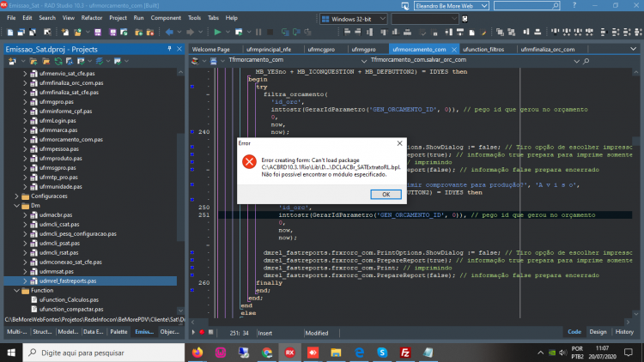This screenshot has width=644, height=362.
Task: Click the green Run button in toolbar
Action: [217, 32]
